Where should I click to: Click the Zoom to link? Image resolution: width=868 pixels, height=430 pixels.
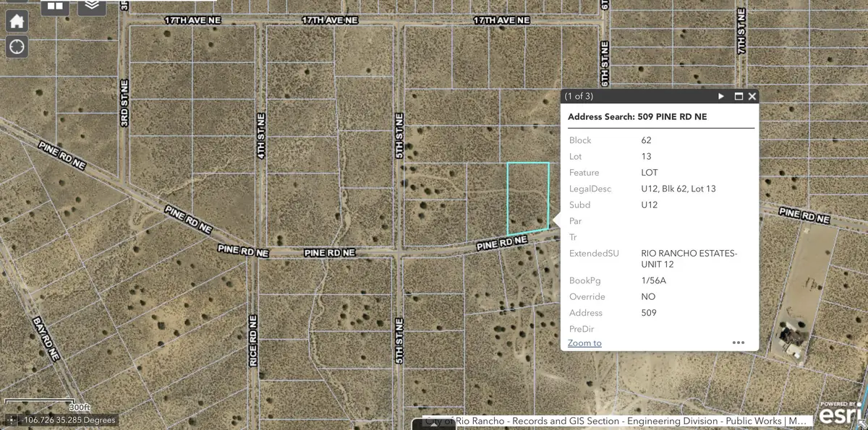point(584,343)
